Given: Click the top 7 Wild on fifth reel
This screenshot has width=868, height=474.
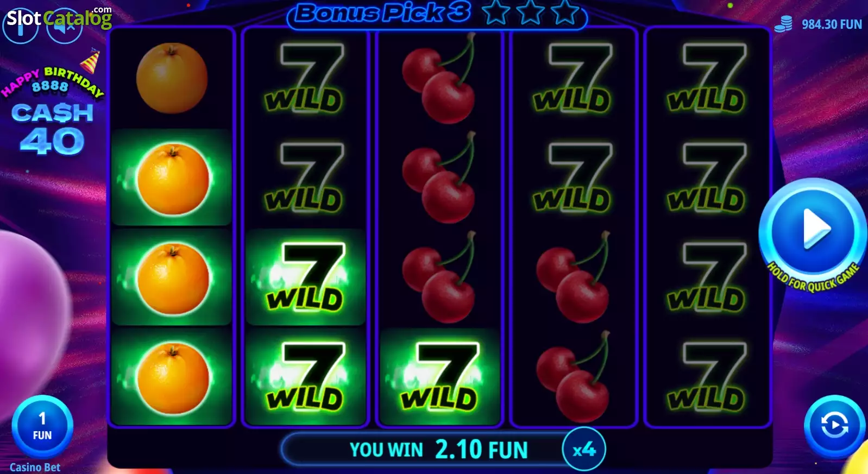Looking at the screenshot, I should 707,78.
